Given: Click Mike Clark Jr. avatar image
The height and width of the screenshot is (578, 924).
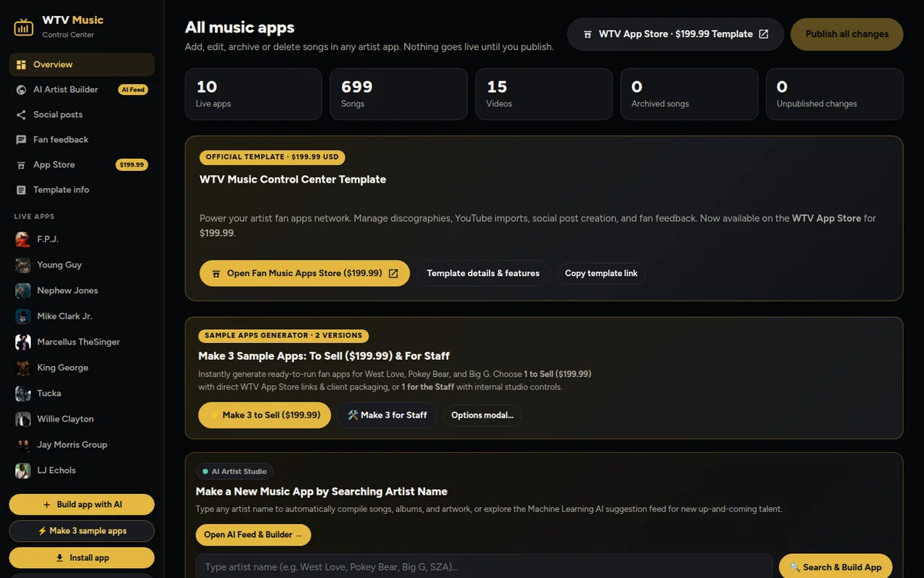Looking at the screenshot, I should 23,317.
